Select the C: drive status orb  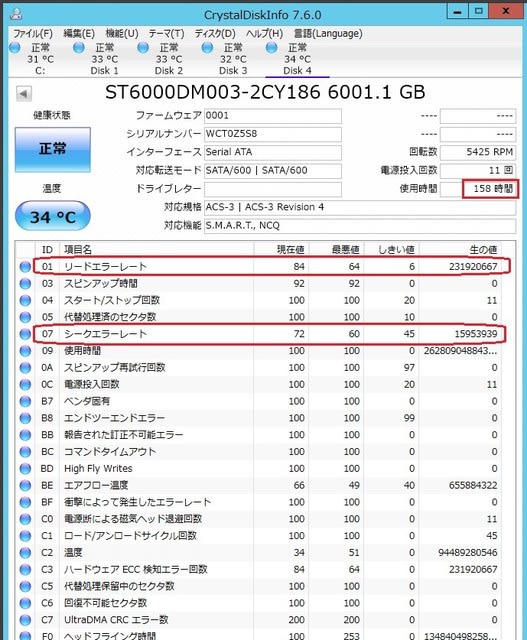[x=15, y=48]
